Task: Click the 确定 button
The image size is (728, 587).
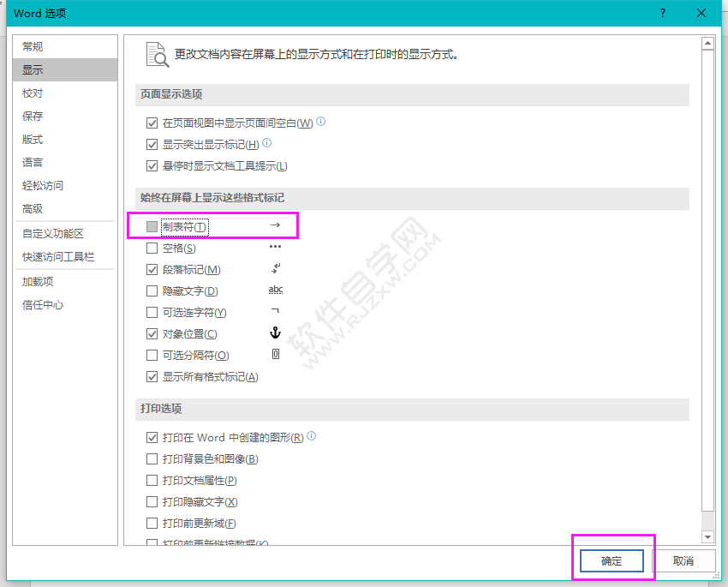Action: (611, 560)
